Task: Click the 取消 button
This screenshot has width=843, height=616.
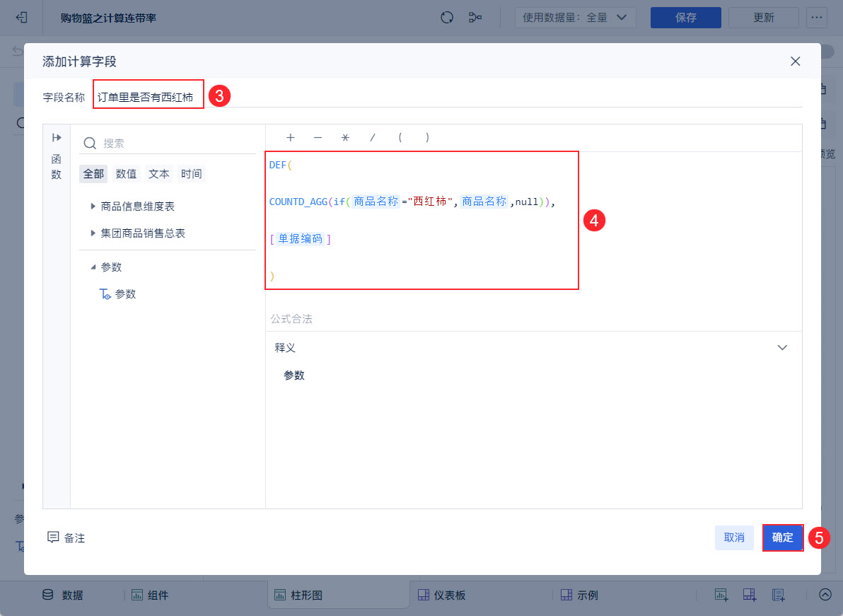Action: point(734,537)
